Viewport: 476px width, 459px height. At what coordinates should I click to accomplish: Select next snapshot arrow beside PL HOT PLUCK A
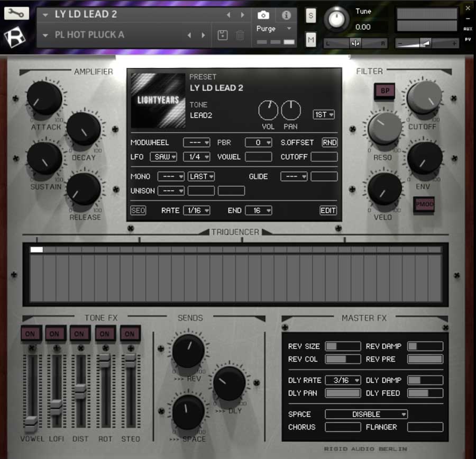click(x=203, y=35)
